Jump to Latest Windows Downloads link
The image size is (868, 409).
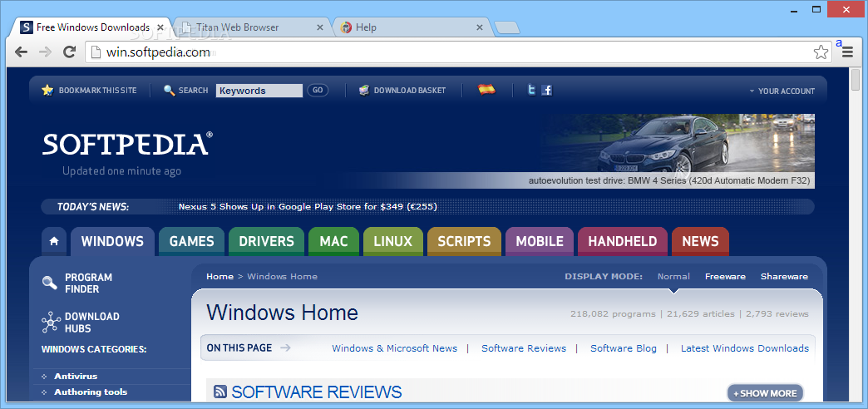tap(745, 348)
